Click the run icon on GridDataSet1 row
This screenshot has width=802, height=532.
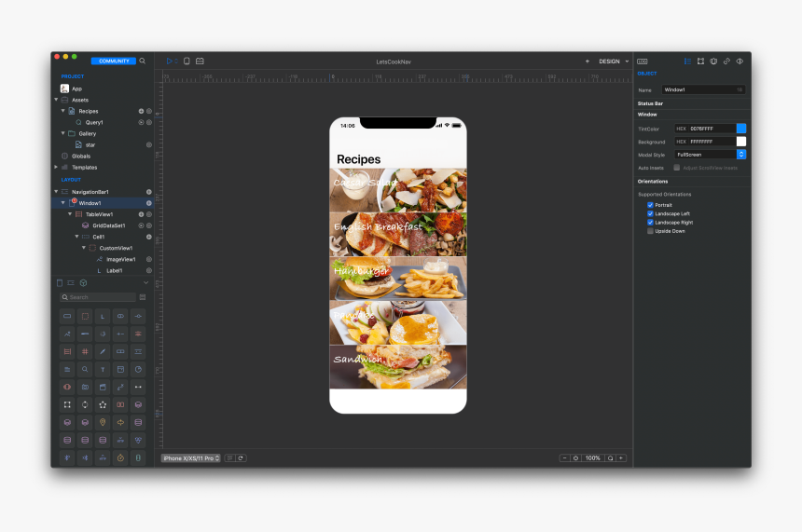point(141,225)
